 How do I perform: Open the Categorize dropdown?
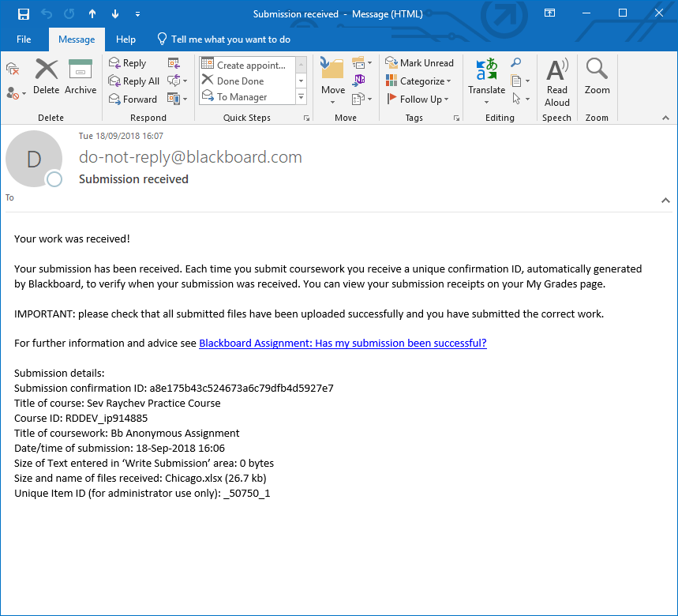(x=418, y=81)
